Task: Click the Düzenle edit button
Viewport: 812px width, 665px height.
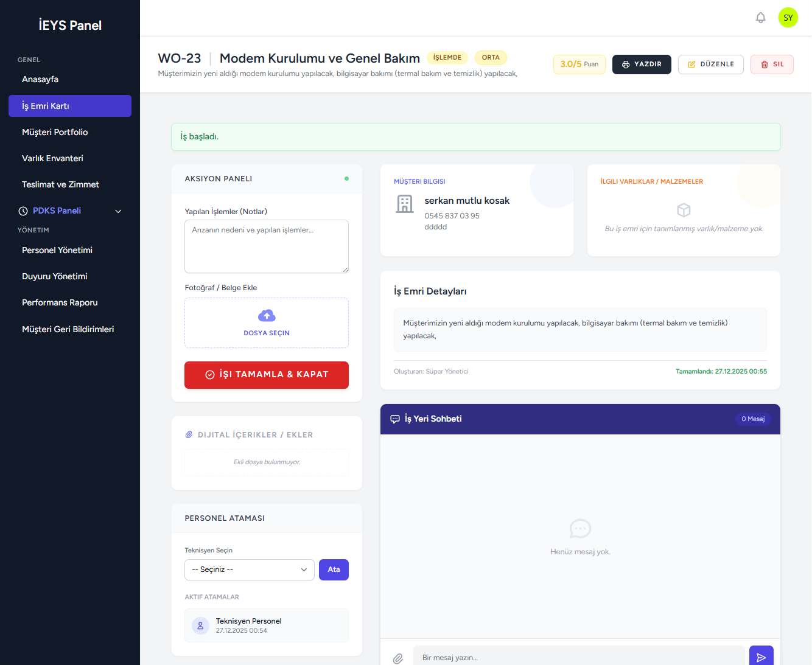Action: point(710,64)
